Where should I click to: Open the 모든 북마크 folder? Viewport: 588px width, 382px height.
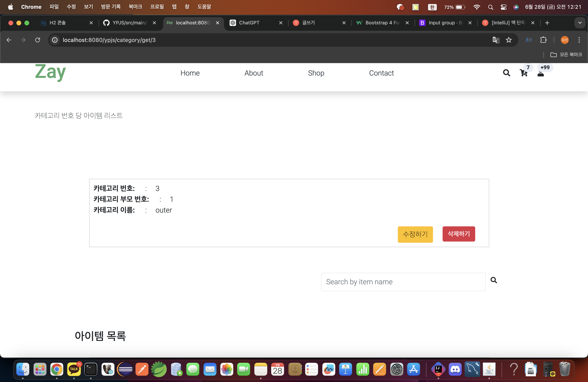566,55
